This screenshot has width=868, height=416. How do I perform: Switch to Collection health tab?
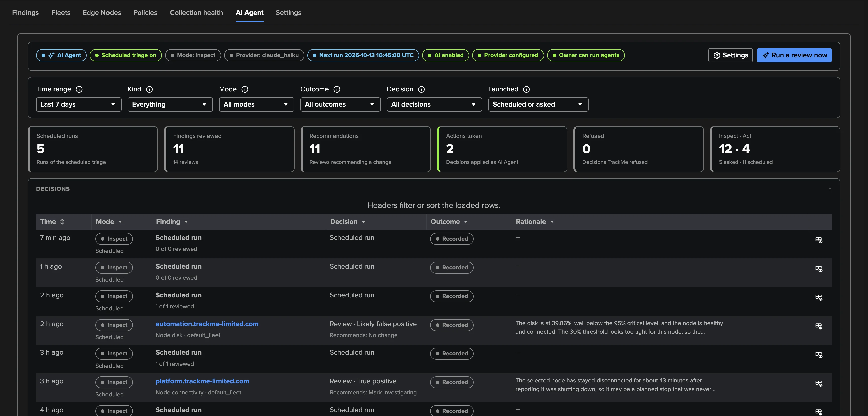[x=196, y=13]
